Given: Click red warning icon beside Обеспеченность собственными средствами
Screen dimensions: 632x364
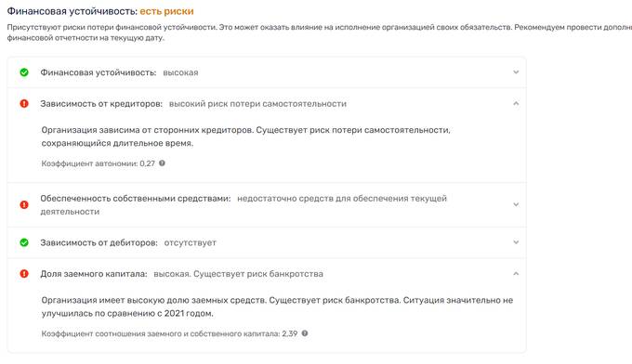Looking at the screenshot, I should (24, 204).
